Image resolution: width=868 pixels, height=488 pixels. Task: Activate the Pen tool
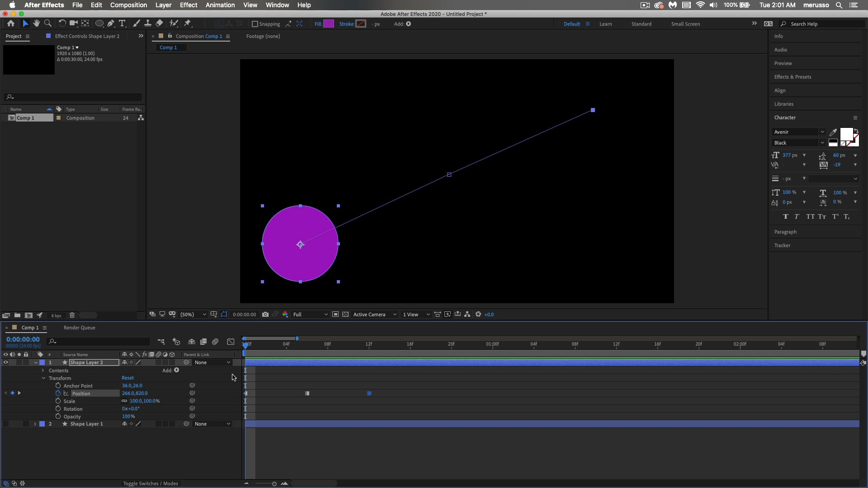[111, 23]
